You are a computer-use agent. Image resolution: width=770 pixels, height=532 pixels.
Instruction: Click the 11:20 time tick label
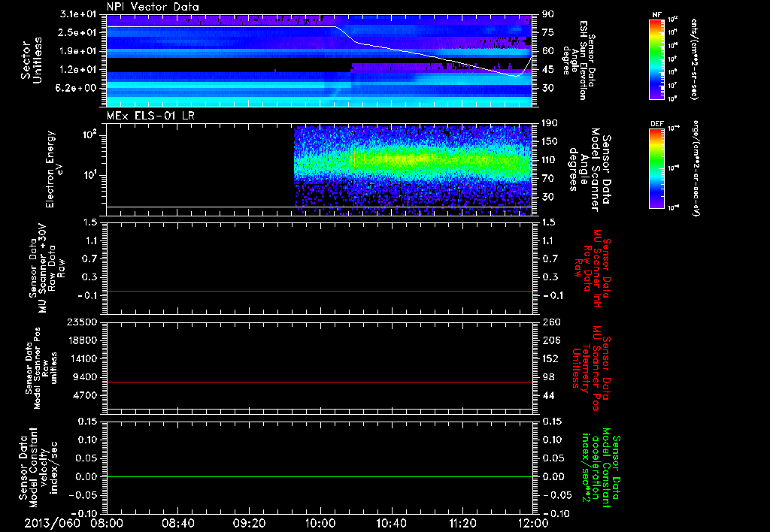point(462,523)
